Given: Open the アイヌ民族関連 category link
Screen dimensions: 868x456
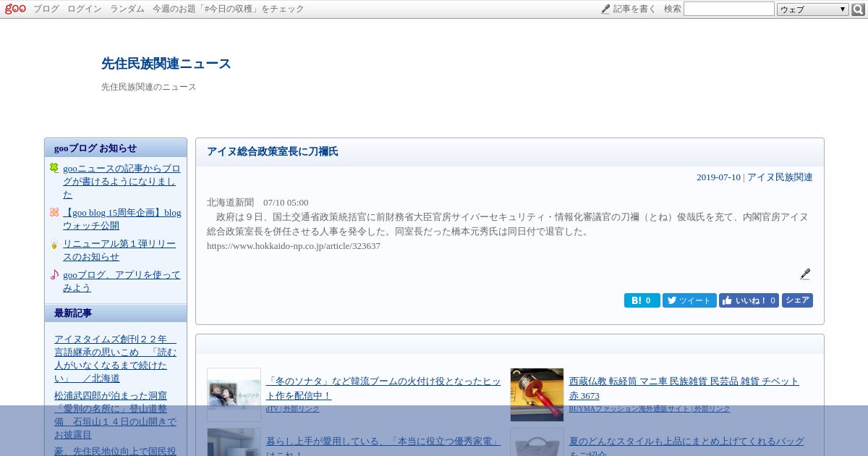Looking at the screenshot, I should click(780, 177).
